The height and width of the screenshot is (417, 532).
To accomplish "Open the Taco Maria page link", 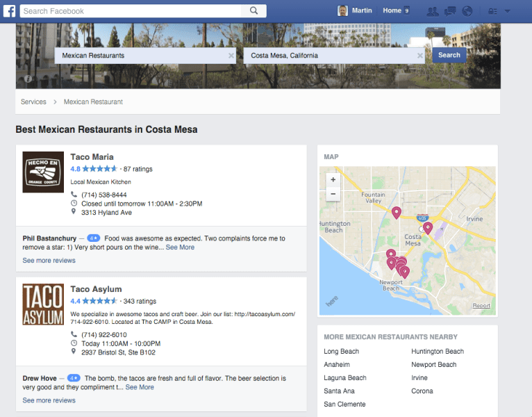I will tap(92, 157).
